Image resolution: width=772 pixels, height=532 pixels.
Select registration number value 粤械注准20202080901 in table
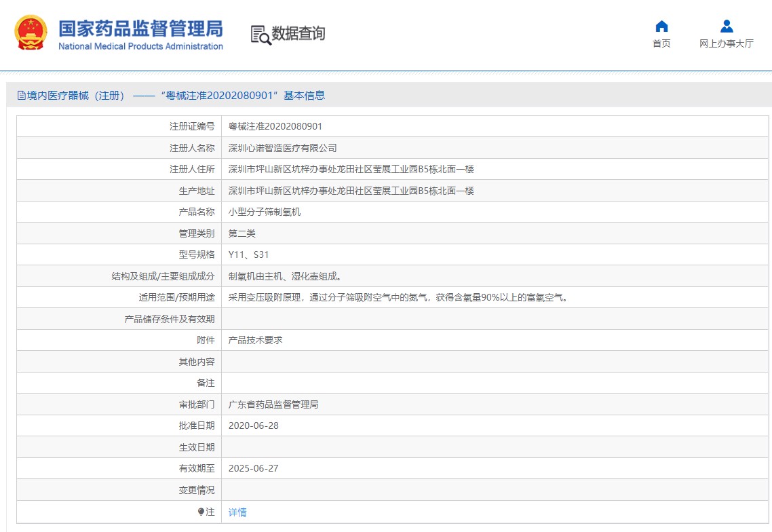275,127
